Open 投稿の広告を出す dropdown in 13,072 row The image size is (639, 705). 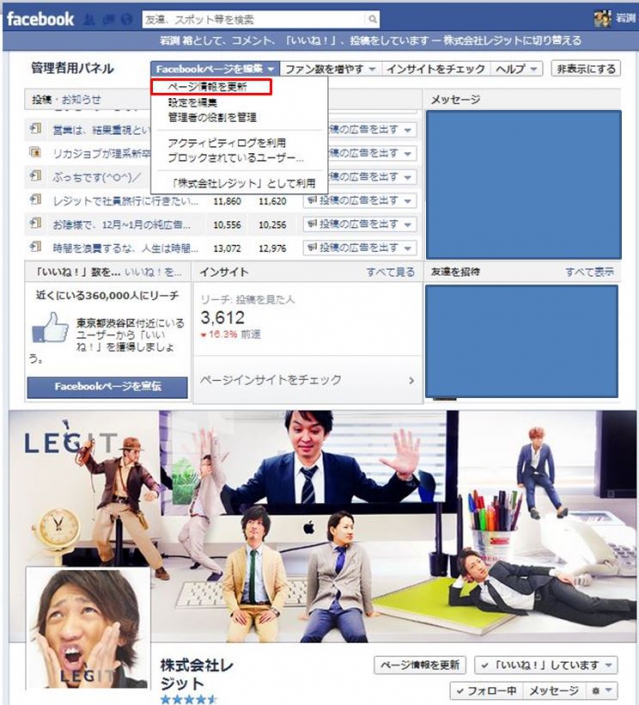click(360, 248)
